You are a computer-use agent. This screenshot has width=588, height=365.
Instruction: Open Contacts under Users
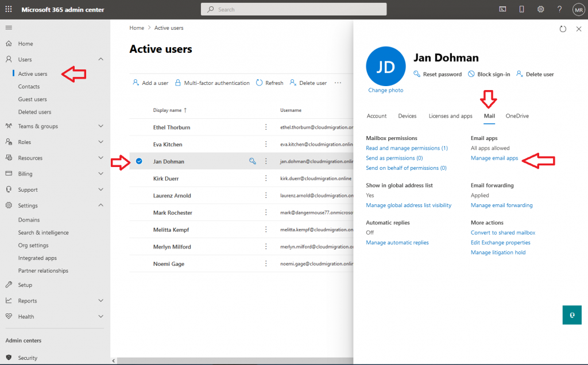[29, 87]
